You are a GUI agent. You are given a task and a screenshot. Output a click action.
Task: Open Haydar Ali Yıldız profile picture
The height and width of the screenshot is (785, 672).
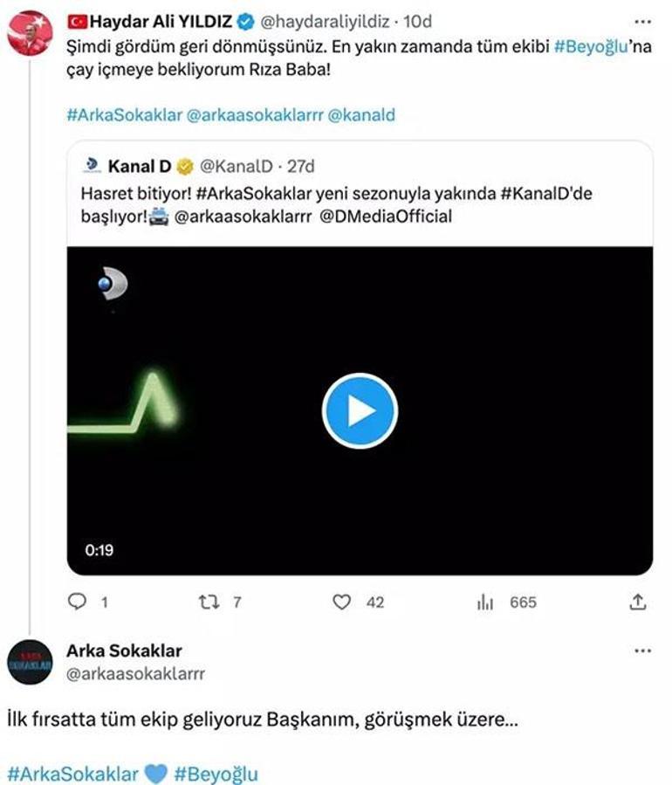[x=30, y=33]
